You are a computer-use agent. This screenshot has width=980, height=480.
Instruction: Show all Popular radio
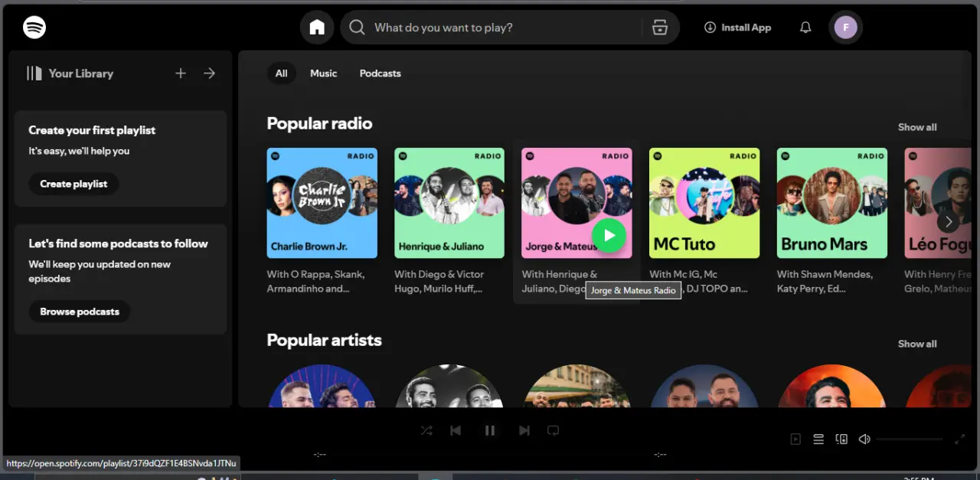tap(917, 127)
